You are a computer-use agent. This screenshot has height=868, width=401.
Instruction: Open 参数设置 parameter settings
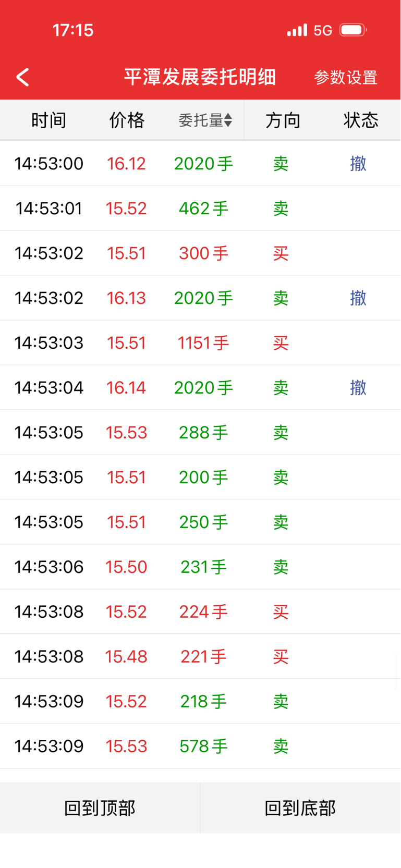(345, 78)
